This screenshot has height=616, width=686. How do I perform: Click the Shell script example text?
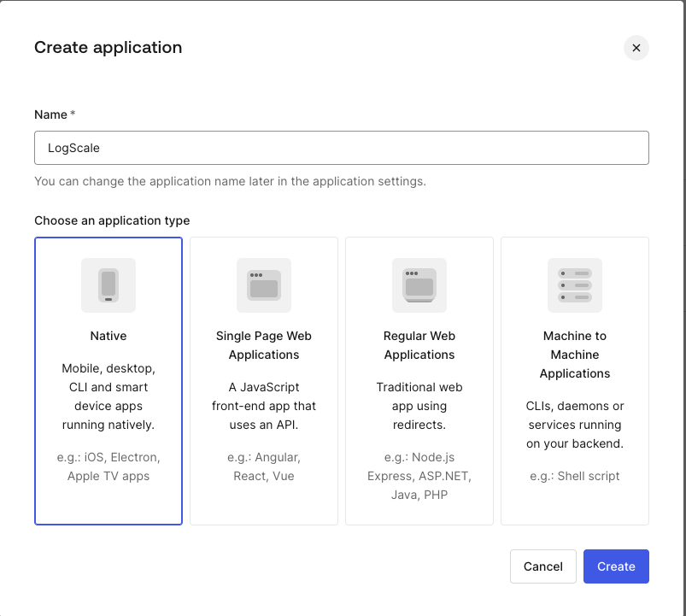(574, 476)
